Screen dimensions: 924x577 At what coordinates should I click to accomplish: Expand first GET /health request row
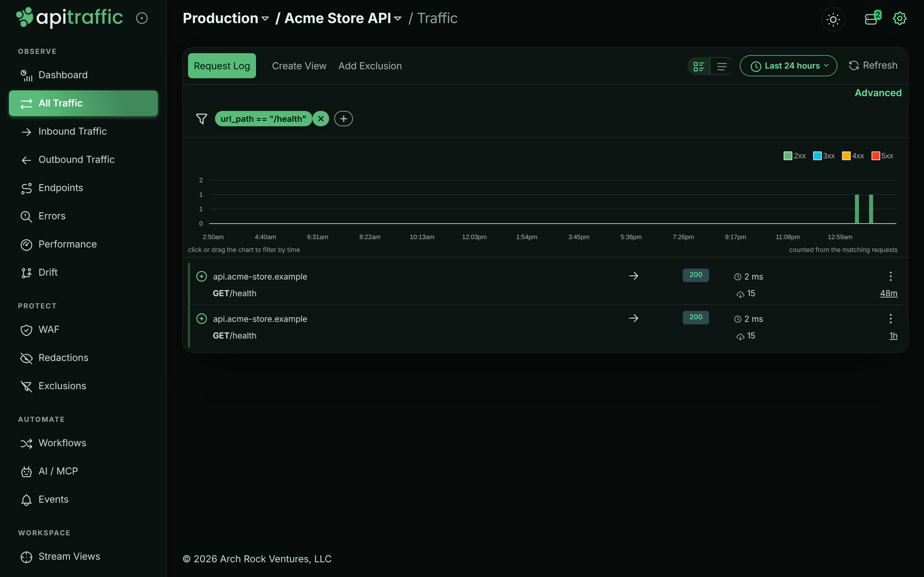[x=201, y=276]
